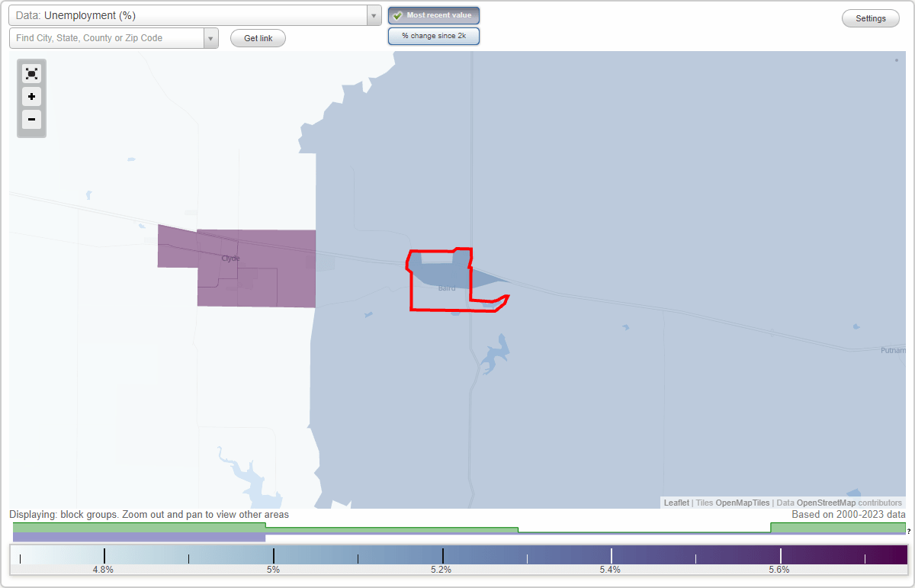Open the OpenMapTiles link

click(743, 503)
